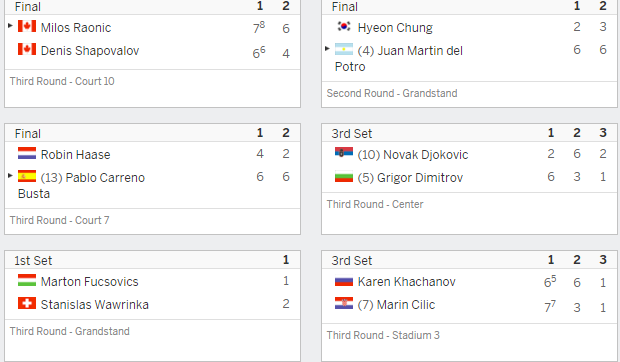Click the Argentine flag by Juan Martin del Potro

click(344, 49)
